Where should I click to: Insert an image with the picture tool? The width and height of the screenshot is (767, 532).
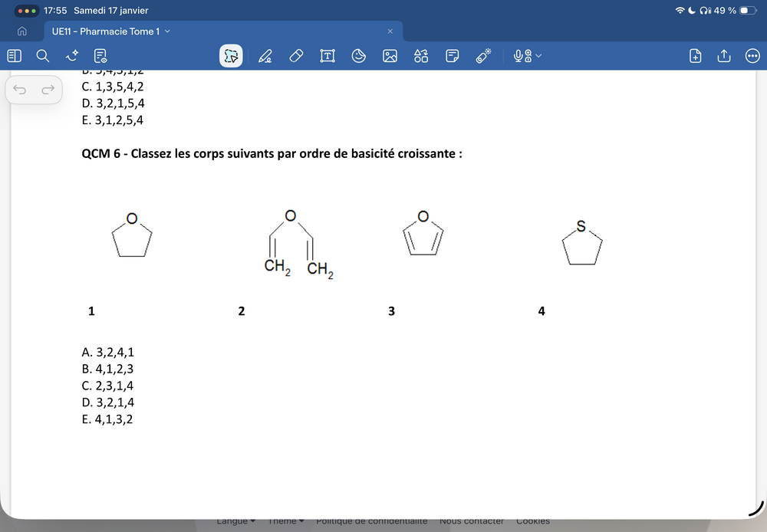[390, 55]
